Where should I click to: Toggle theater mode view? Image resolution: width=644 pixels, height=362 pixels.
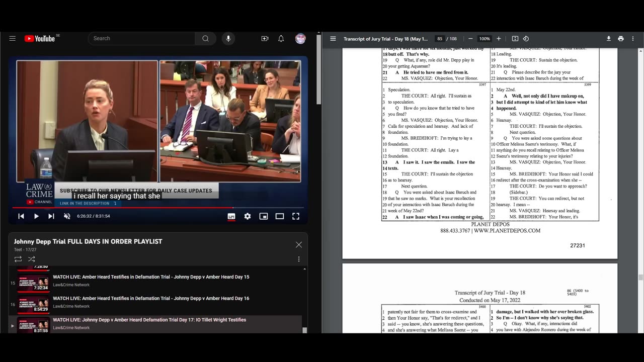tap(280, 216)
